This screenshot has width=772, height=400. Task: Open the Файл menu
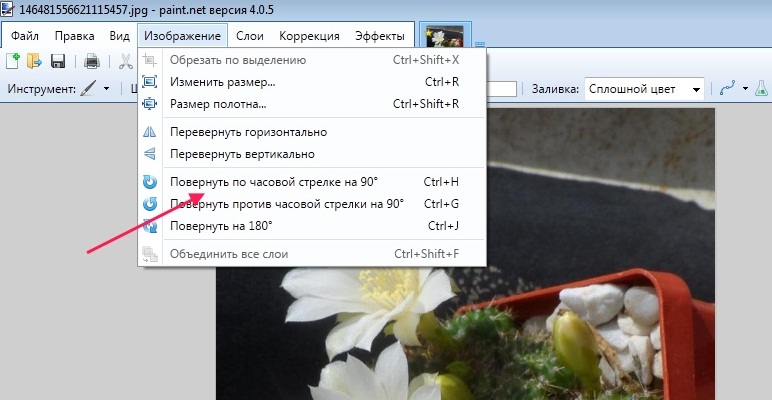(25, 36)
